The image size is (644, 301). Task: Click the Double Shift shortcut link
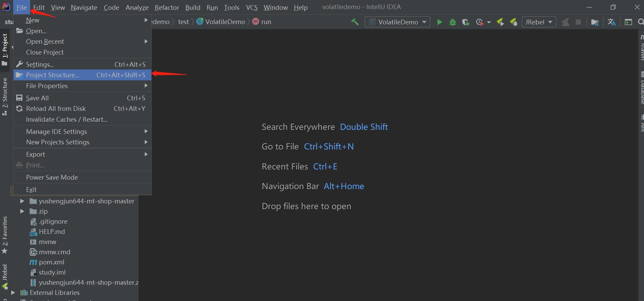(364, 127)
